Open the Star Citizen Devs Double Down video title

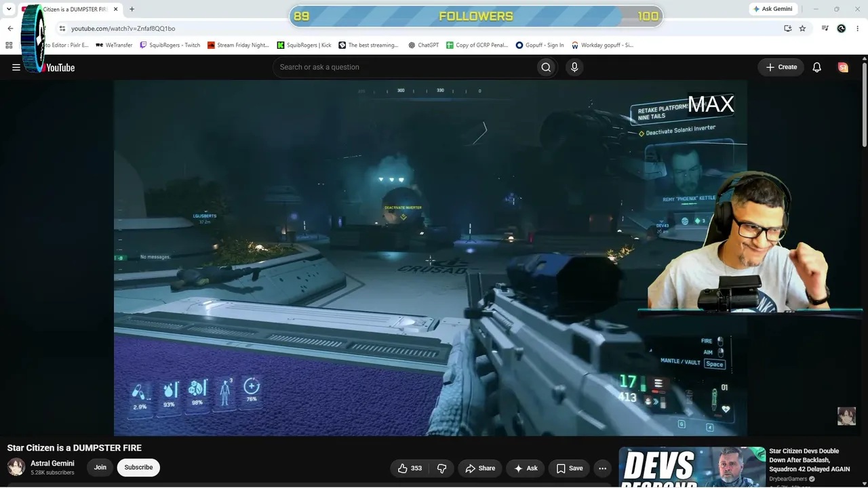point(810,460)
